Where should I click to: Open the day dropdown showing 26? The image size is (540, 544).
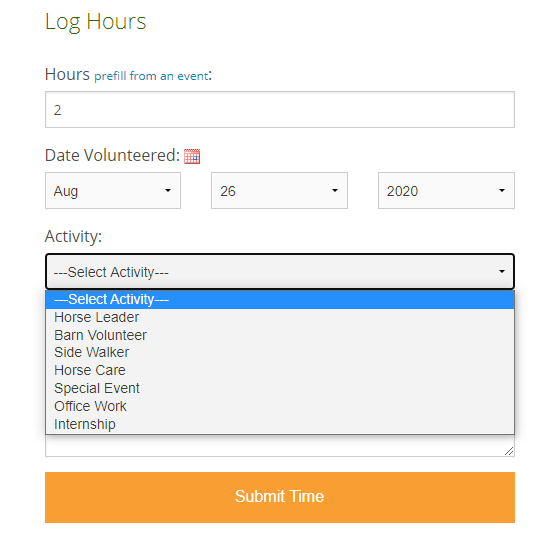pyautogui.click(x=279, y=190)
